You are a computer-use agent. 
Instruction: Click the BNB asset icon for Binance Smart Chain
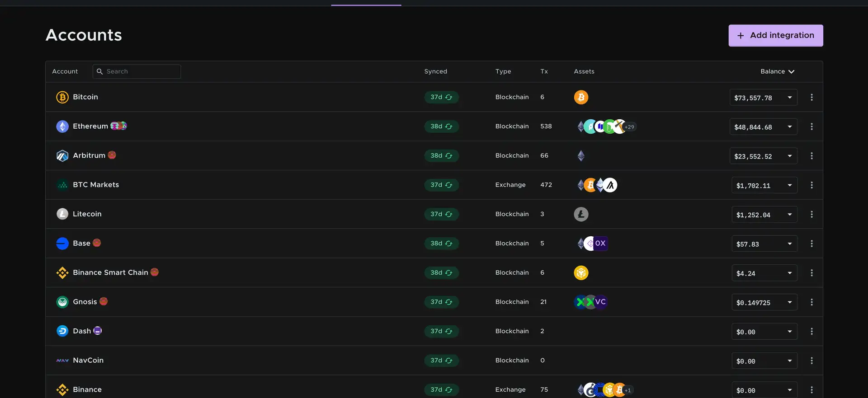pyautogui.click(x=581, y=273)
